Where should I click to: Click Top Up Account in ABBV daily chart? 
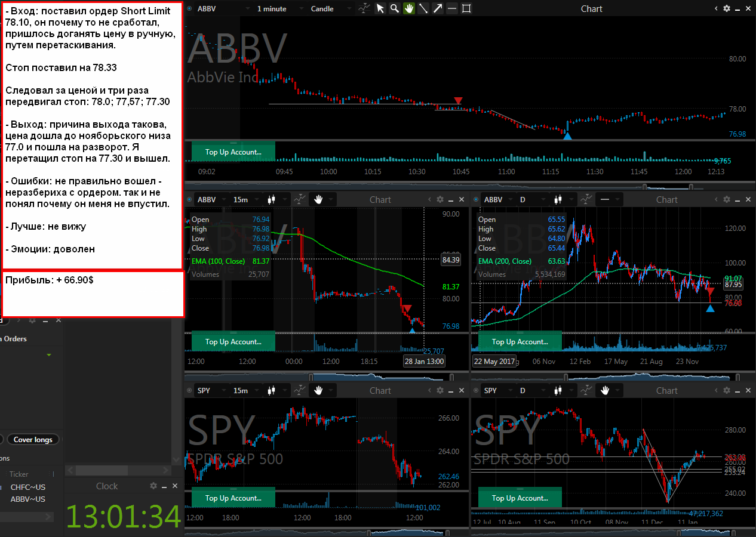point(520,341)
